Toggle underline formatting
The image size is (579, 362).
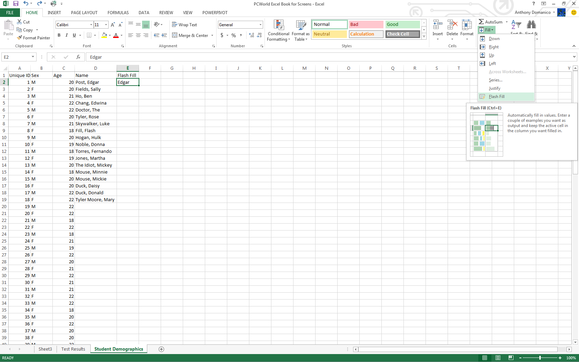point(74,35)
